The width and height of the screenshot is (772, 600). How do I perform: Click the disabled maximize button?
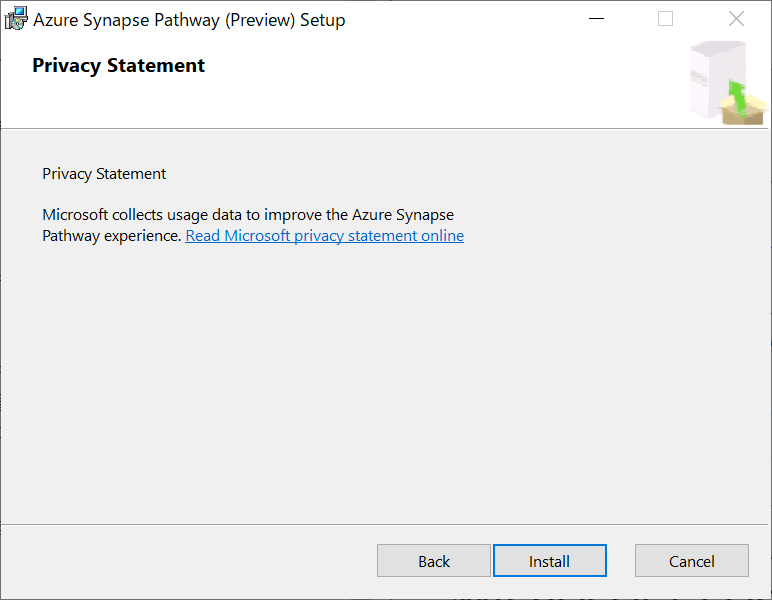[x=665, y=19]
